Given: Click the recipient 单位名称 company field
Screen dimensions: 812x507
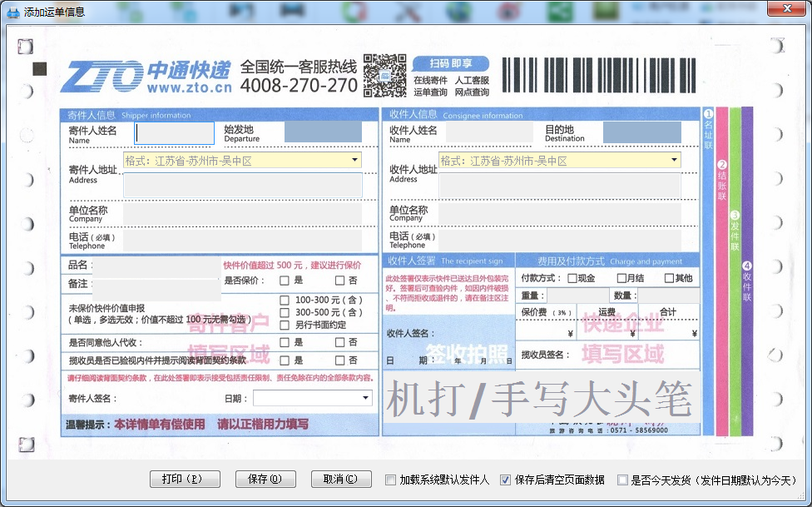Looking at the screenshot, I should pyautogui.click(x=559, y=214).
